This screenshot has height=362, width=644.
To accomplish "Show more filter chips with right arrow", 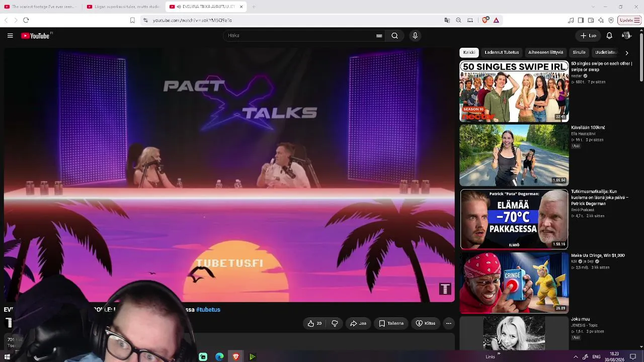I will [x=626, y=52].
